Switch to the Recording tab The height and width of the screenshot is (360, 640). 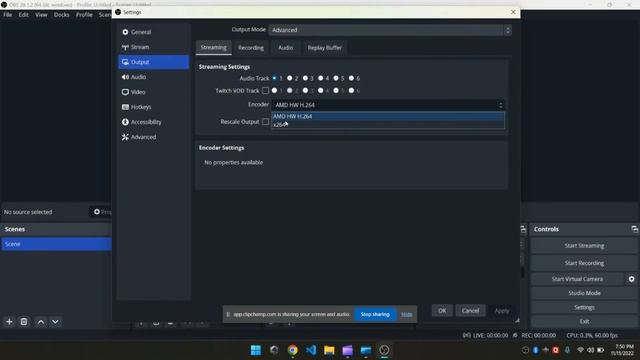tap(251, 48)
